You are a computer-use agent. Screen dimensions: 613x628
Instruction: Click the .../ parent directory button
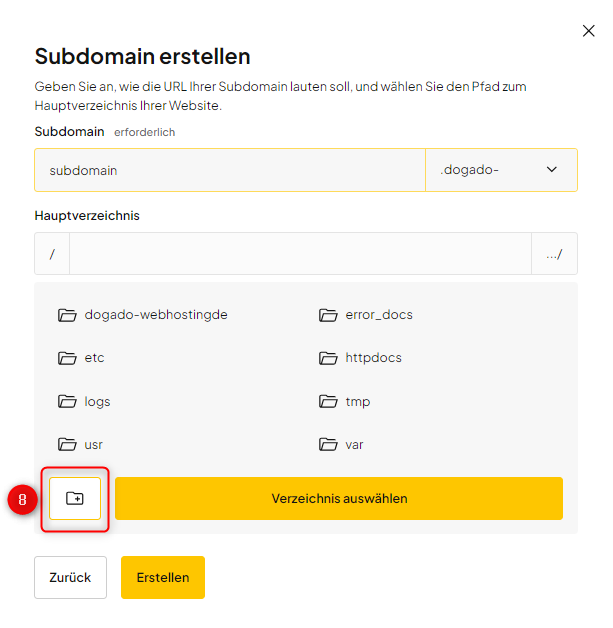(554, 254)
